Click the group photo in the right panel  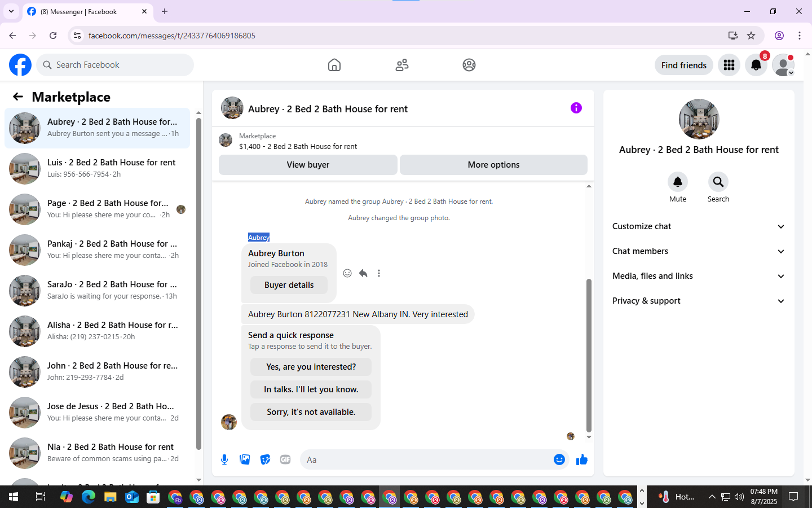click(x=699, y=119)
